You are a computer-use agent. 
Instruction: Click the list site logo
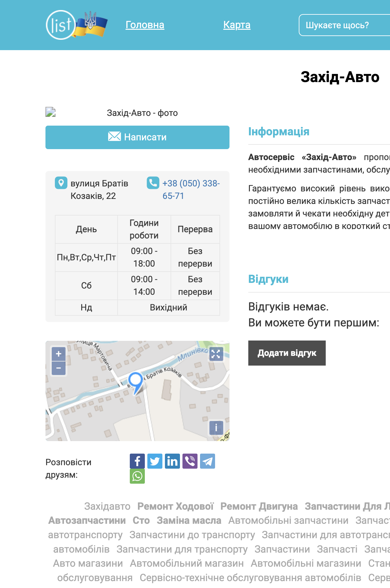coord(76,25)
